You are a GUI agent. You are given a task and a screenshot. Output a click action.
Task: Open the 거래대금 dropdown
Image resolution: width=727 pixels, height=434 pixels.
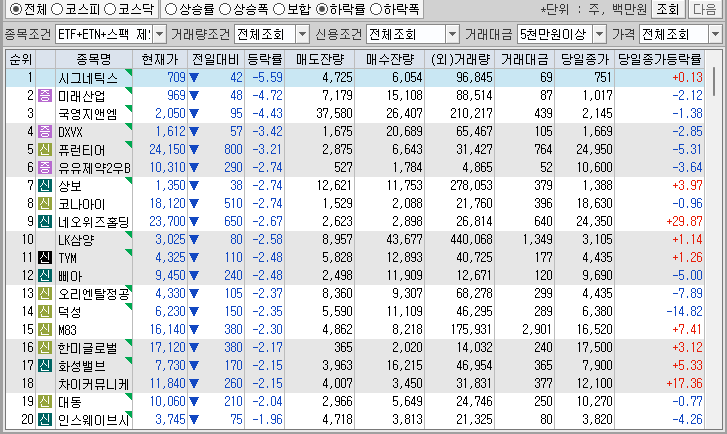(599, 34)
